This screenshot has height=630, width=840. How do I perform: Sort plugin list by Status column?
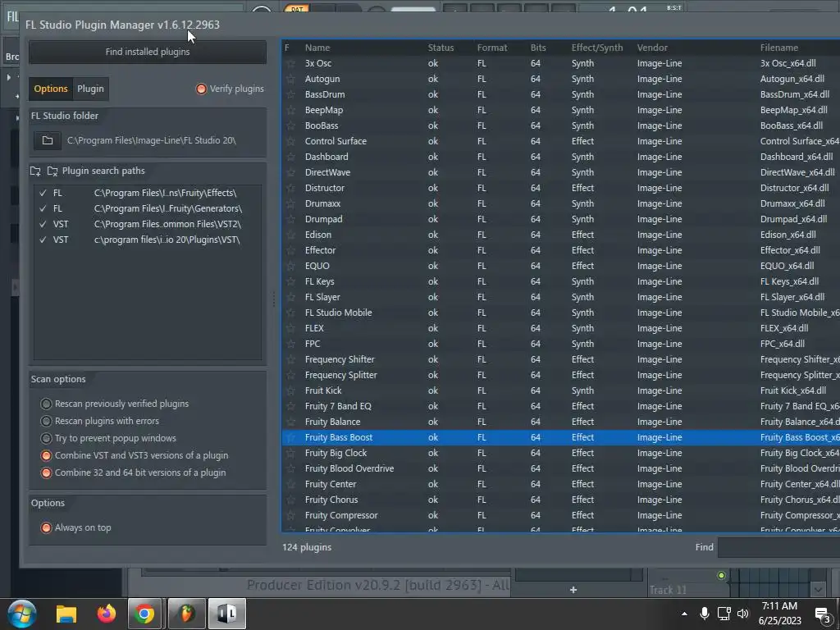441,48
